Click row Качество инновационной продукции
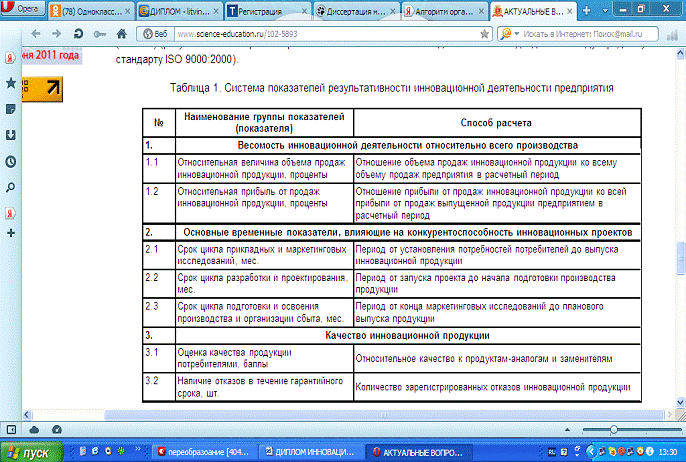The image size is (686, 462). click(x=408, y=336)
